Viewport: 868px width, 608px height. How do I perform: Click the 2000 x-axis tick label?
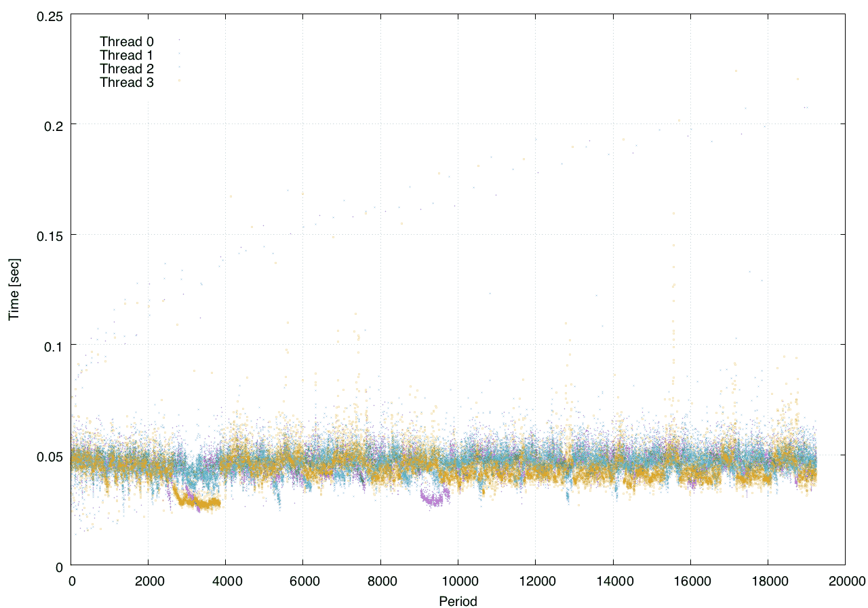pyautogui.click(x=148, y=582)
